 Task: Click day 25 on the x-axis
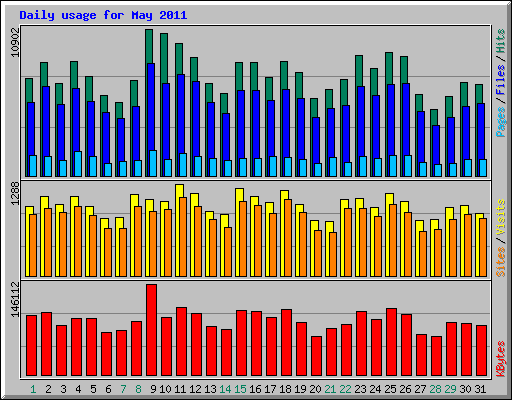390,389
